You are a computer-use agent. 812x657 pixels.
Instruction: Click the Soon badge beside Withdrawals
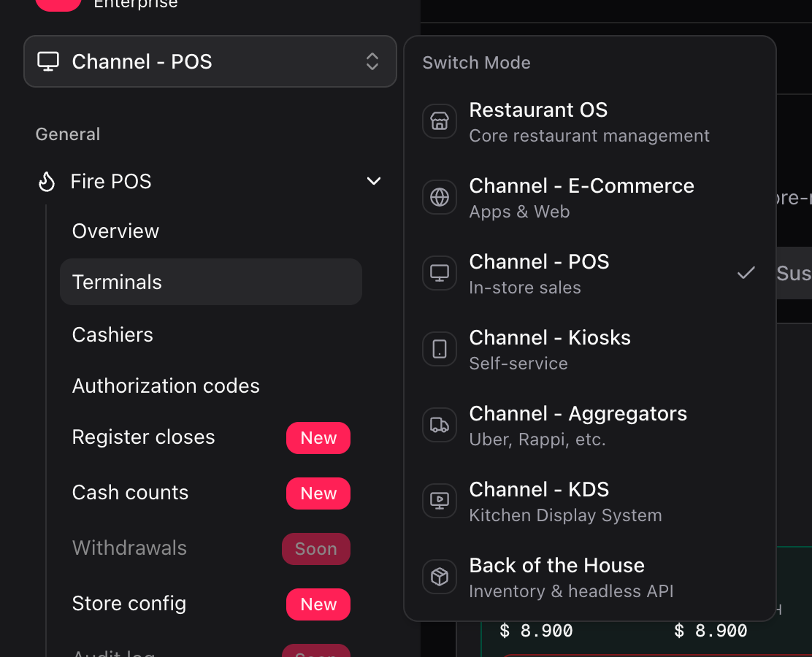[316, 549]
